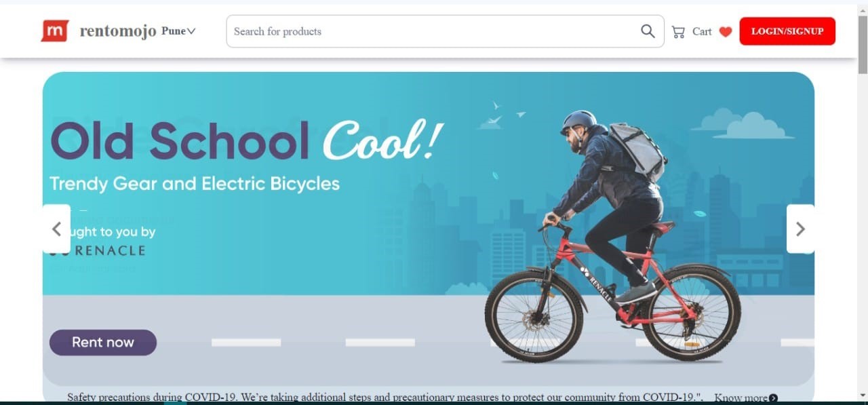Select the Renacle brand logo on banner
The image size is (868, 405).
(x=98, y=250)
